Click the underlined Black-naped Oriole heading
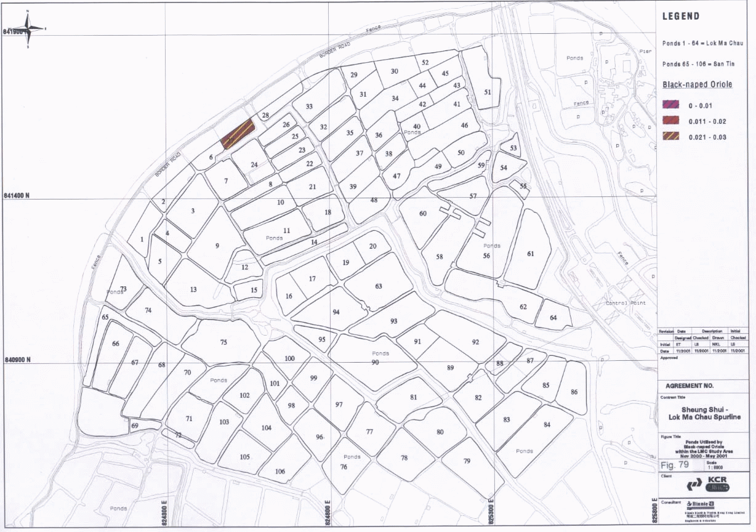Image resolution: width=756 pixels, height=532 pixels. pyautogui.click(x=697, y=84)
